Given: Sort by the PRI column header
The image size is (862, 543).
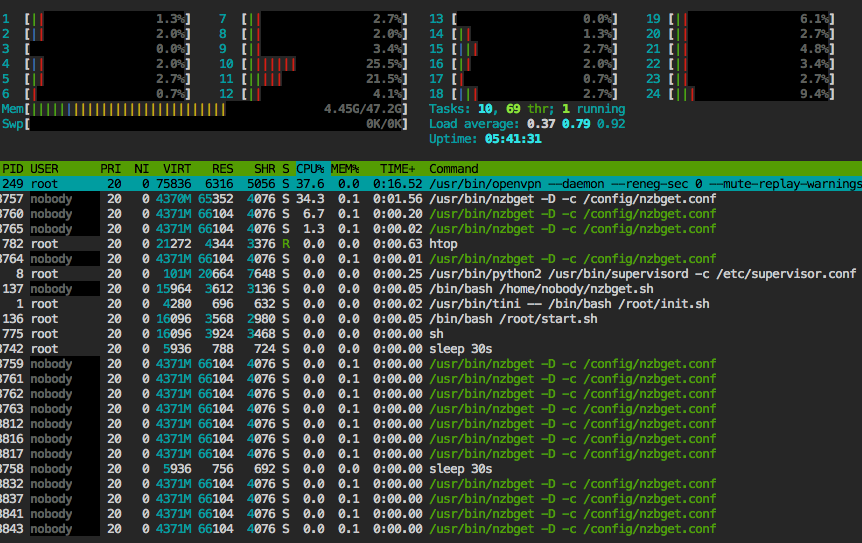Looking at the screenshot, I should [x=110, y=169].
